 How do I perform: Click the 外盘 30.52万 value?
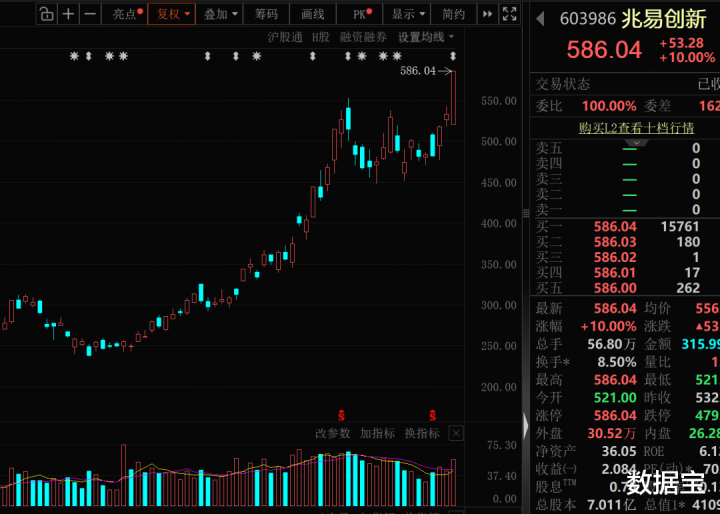[612, 434]
